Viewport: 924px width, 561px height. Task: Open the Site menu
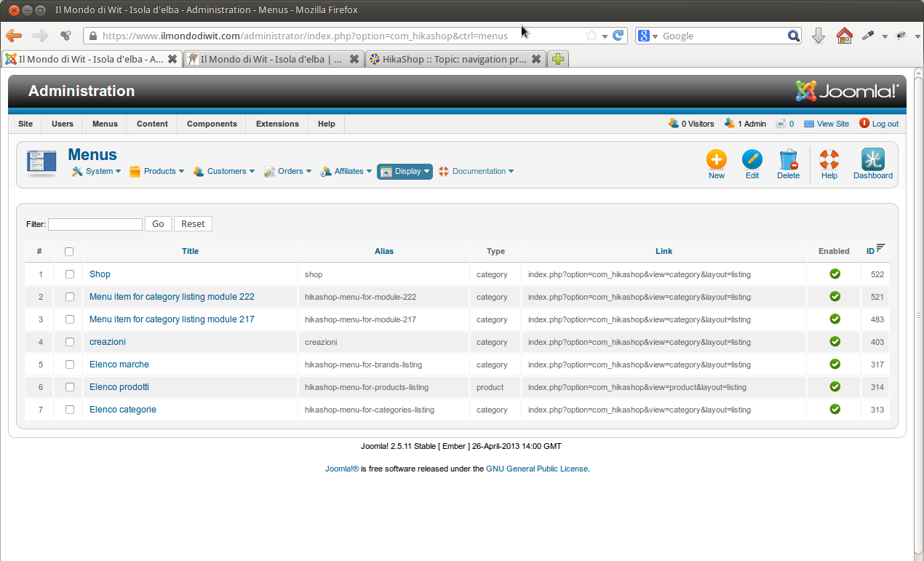point(25,124)
